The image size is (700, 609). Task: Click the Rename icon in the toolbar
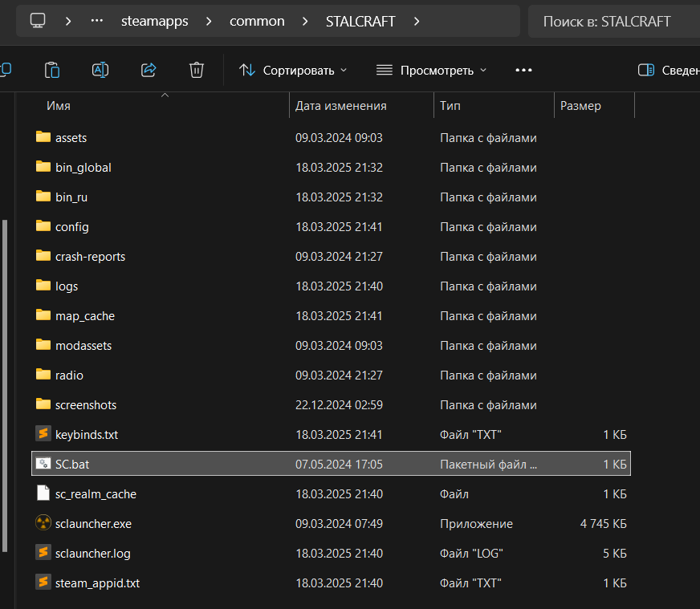pos(100,70)
